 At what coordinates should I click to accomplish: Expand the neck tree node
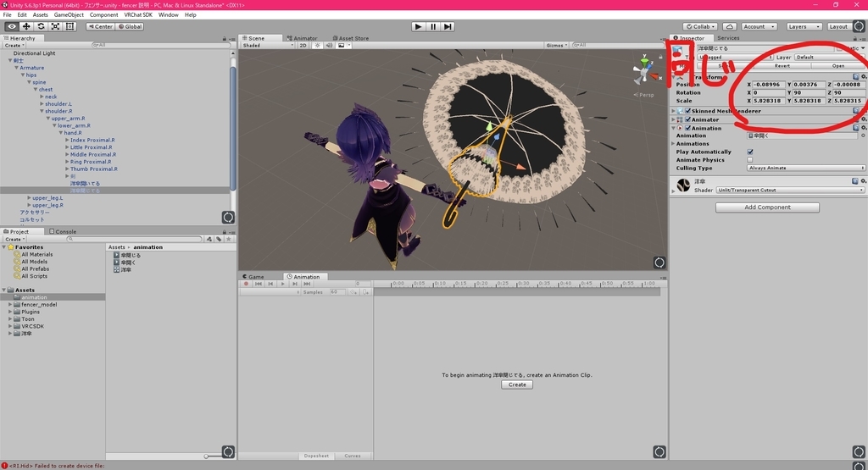pos(42,97)
